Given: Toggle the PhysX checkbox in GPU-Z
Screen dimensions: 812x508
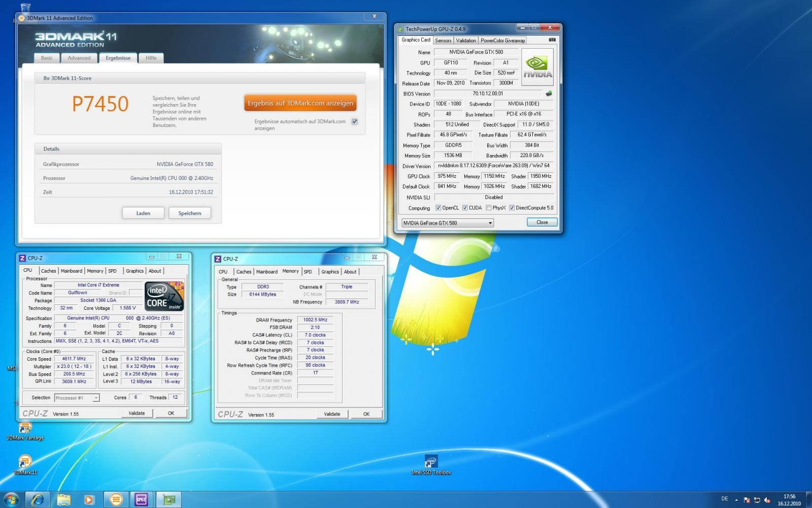Looking at the screenshot, I should coord(488,208).
